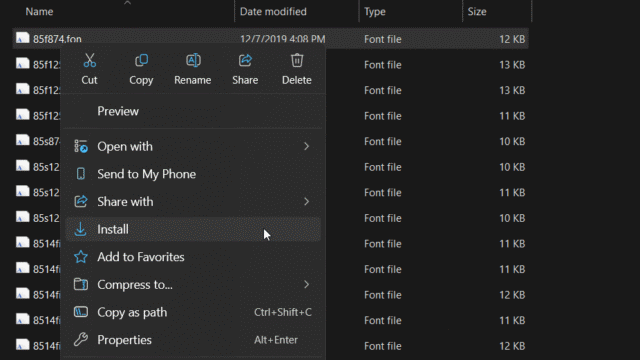640x360 pixels.
Task: Click the star icon for Add to Favorites
Action: tap(81, 257)
